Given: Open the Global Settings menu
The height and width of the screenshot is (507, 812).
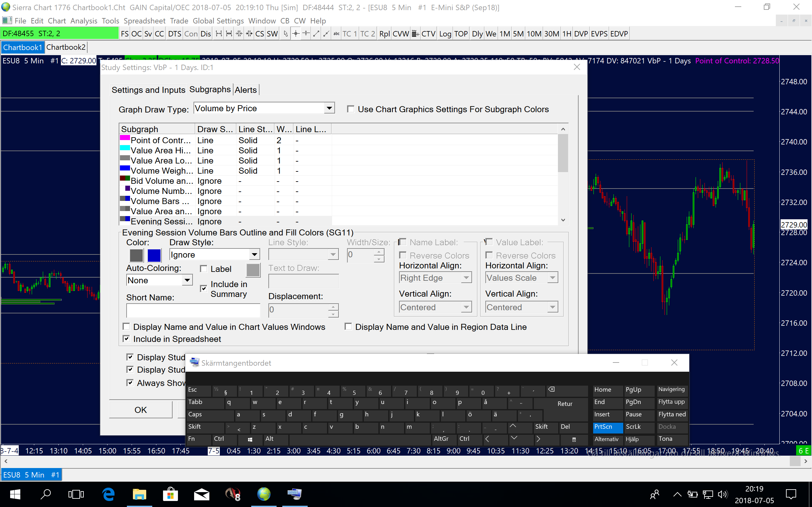Looking at the screenshot, I should click(218, 21).
